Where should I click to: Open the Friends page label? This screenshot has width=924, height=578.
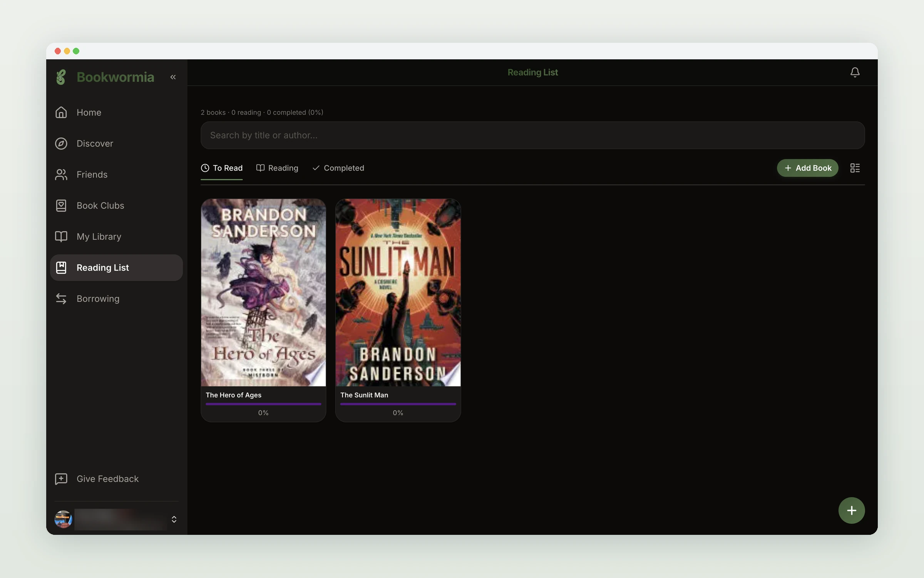[92, 175]
